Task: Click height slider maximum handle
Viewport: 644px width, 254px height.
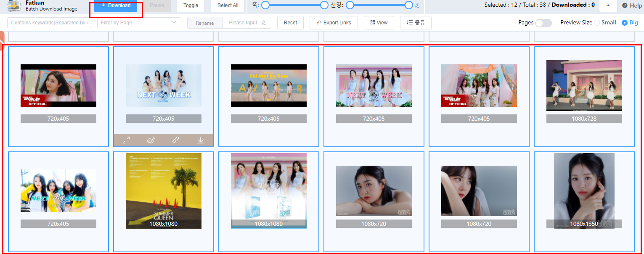Action: (409, 5)
